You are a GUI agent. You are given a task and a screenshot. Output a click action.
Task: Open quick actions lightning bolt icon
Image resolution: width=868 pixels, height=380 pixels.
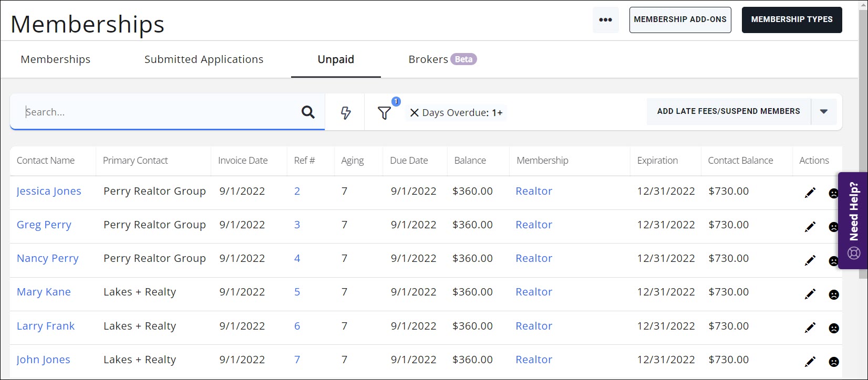coord(345,112)
